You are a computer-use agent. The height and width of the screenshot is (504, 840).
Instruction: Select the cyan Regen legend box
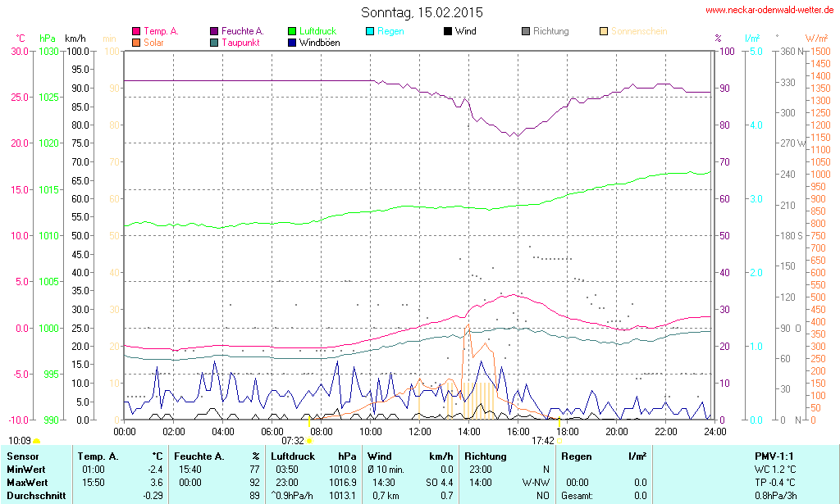371,31
